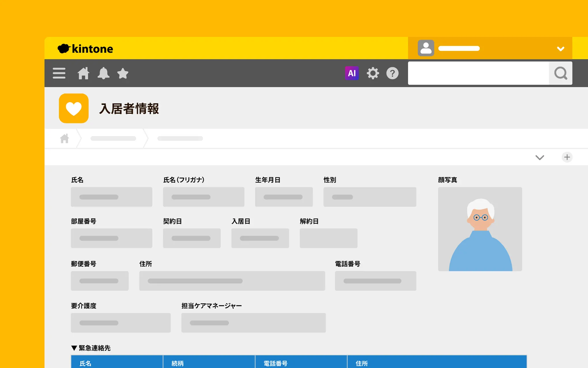Viewport: 588px width, 368px height.
Task: Click the magnifying glass search button
Action: 560,73
